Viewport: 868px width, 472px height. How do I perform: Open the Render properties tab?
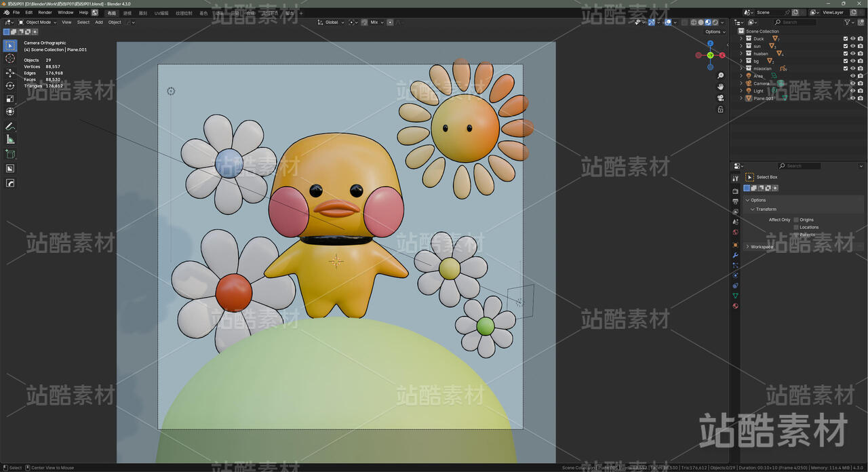(735, 191)
